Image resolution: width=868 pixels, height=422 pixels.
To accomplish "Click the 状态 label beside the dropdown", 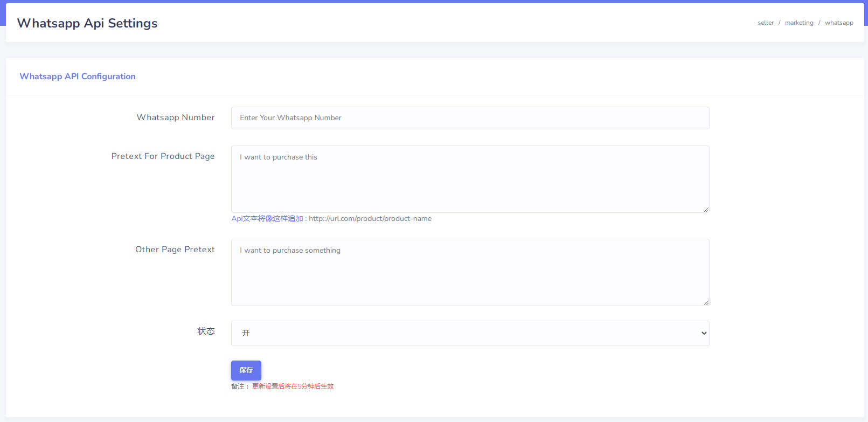I will pyautogui.click(x=206, y=331).
